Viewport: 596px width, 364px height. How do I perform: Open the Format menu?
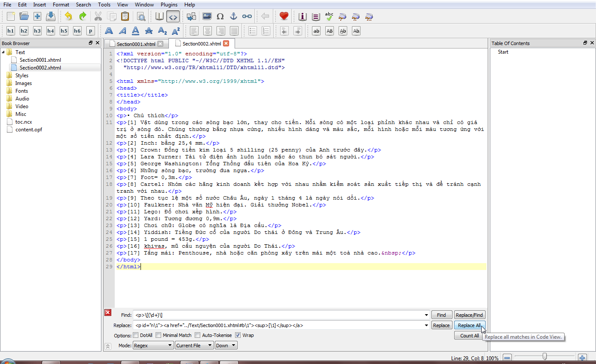pyautogui.click(x=61, y=5)
